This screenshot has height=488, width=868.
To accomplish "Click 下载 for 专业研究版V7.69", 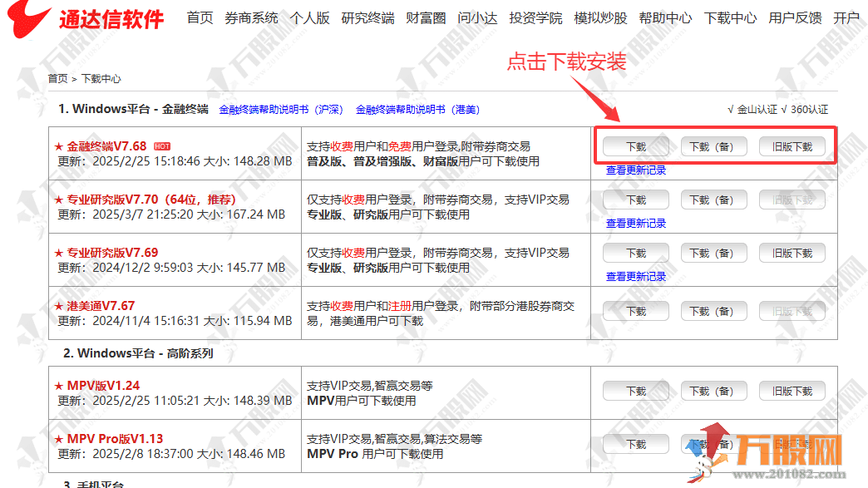I will (636, 253).
